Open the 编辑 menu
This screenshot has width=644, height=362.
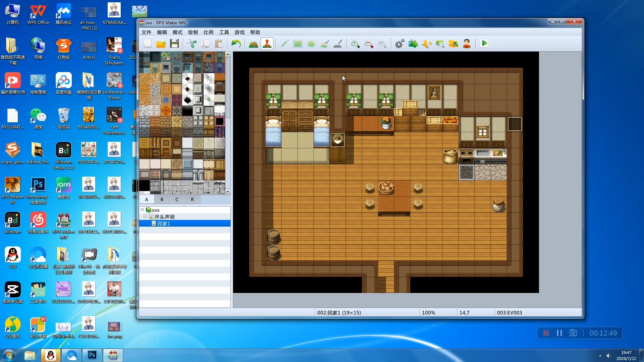pos(162,32)
